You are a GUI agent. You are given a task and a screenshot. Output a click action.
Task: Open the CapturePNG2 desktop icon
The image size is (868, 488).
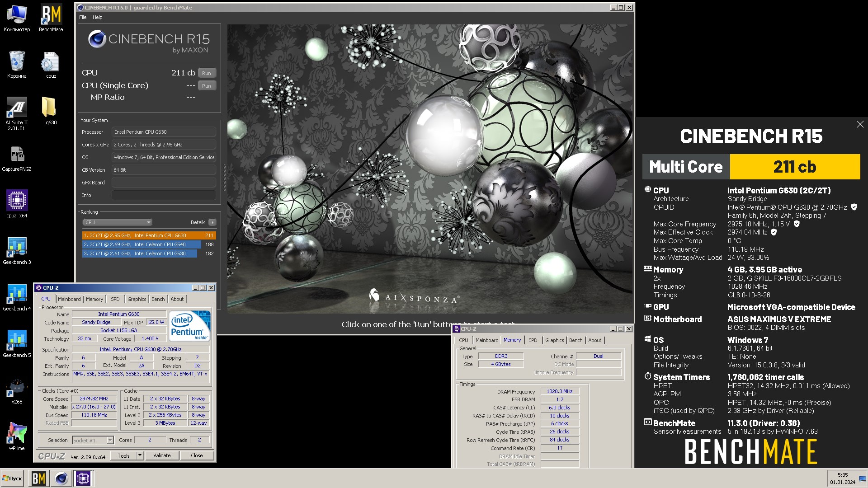click(17, 158)
